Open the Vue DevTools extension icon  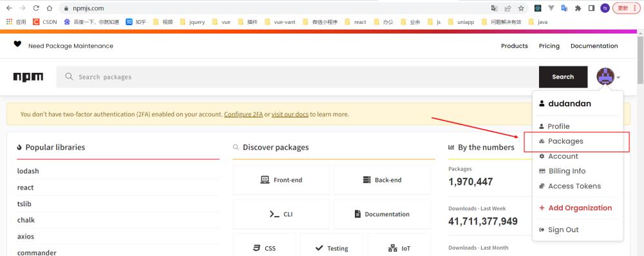tap(551, 8)
